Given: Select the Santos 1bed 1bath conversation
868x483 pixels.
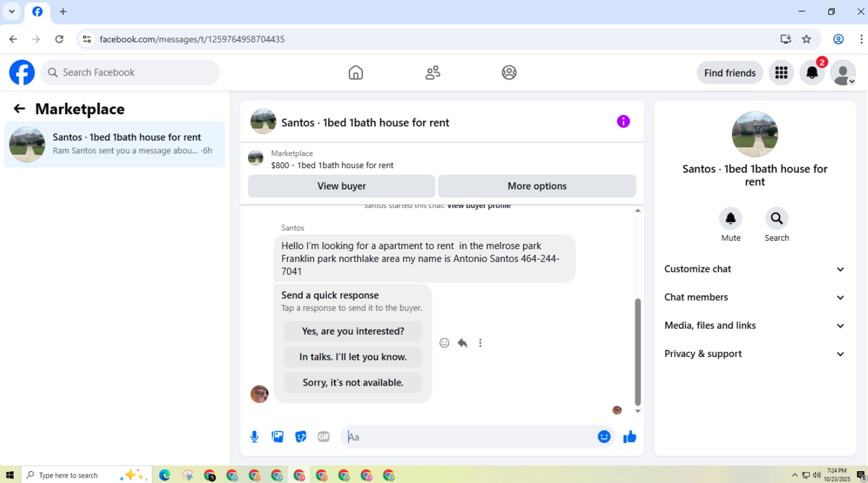Looking at the screenshot, I should point(114,144).
